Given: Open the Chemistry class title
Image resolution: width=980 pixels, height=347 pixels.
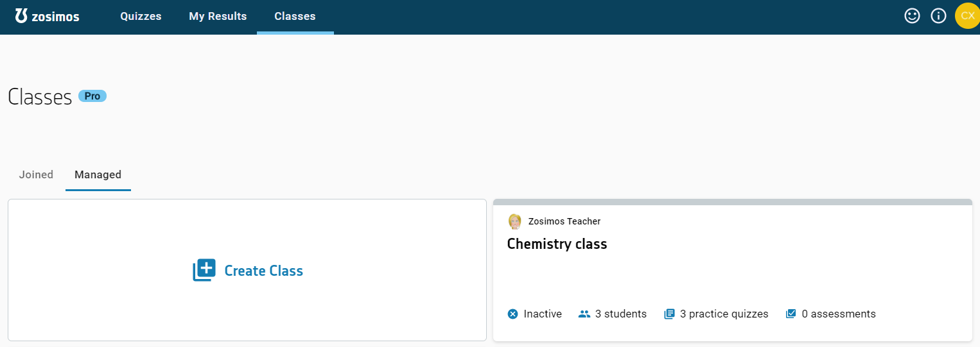Looking at the screenshot, I should pyautogui.click(x=557, y=244).
